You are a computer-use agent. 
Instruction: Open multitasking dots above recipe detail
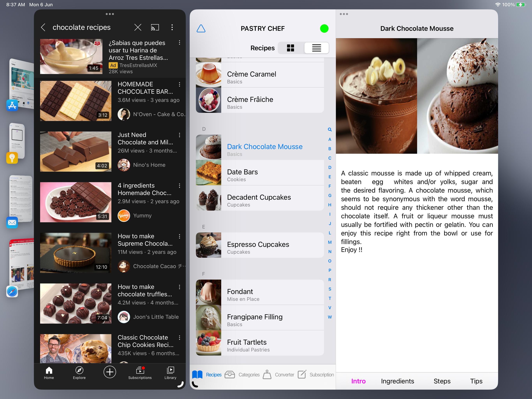tap(344, 14)
